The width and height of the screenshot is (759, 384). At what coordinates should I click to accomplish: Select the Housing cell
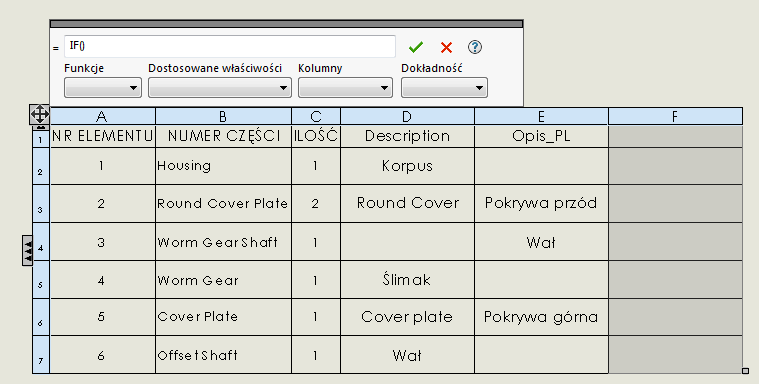[223, 166]
